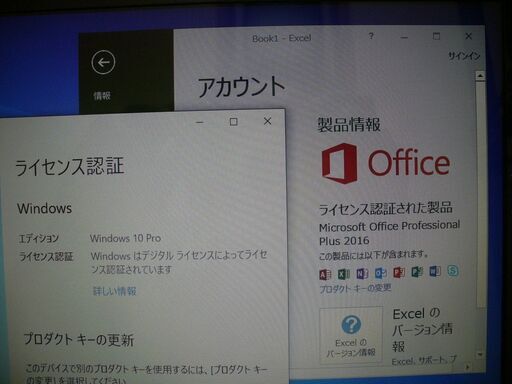Click the PowerPoint app icon
This screenshot has width=512, height=384.
tap(399, 272)
